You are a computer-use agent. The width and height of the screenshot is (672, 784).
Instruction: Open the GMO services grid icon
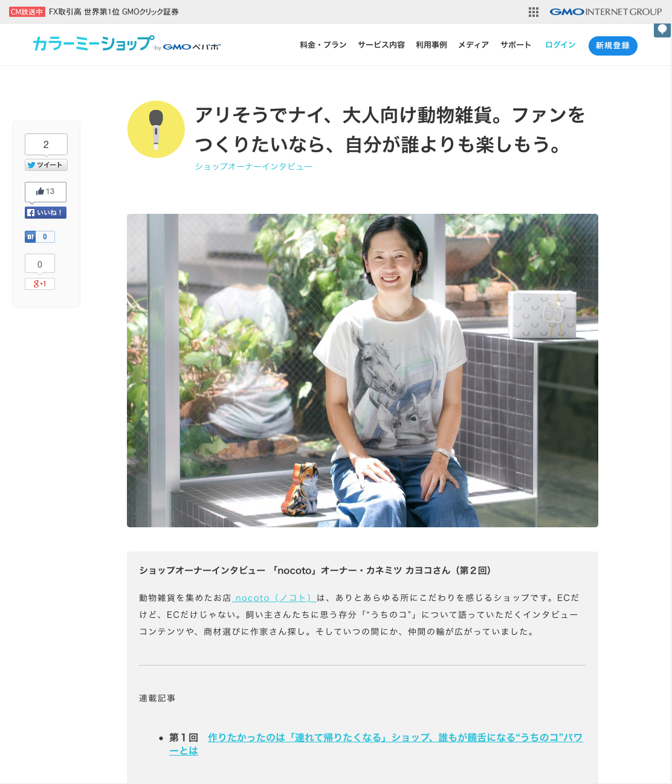point(534,12)
